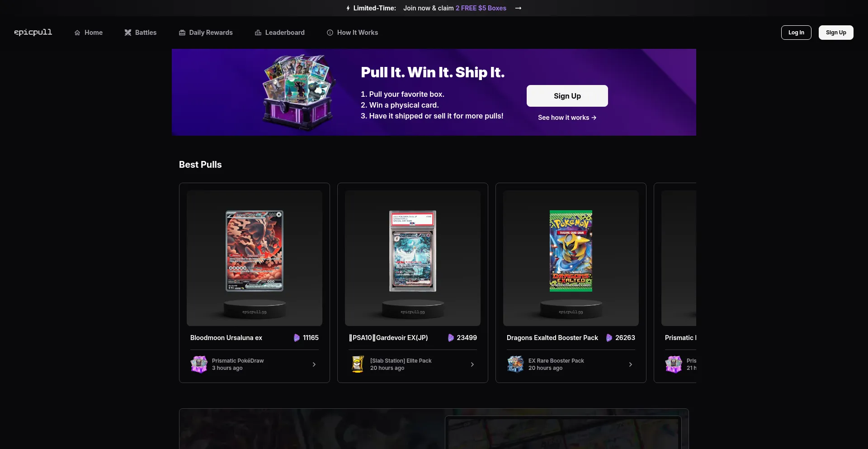Screen dimensions: 868x449
Task: Click the Bloodmoon Ursaluna ex title
Action: (226, 338)
